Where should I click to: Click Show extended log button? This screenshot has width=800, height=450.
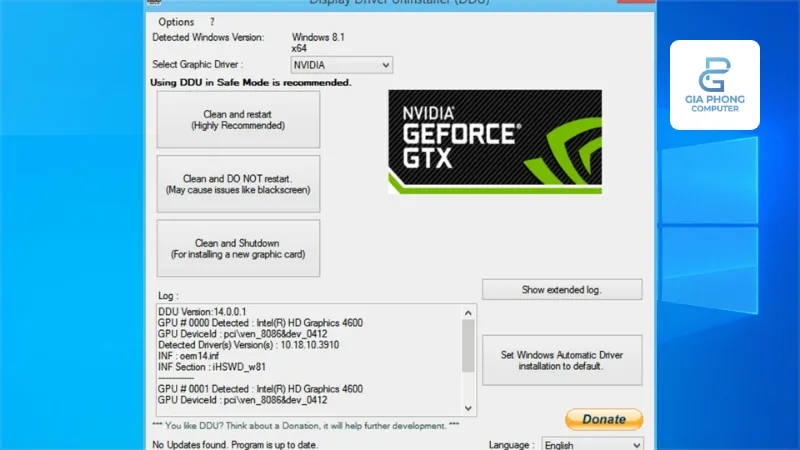tap(562, 289)
